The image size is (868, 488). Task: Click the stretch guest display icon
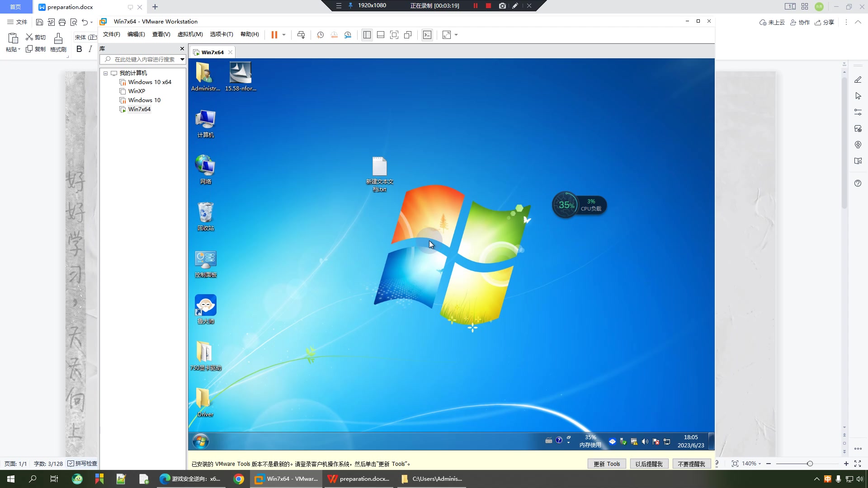click(447, 35)
